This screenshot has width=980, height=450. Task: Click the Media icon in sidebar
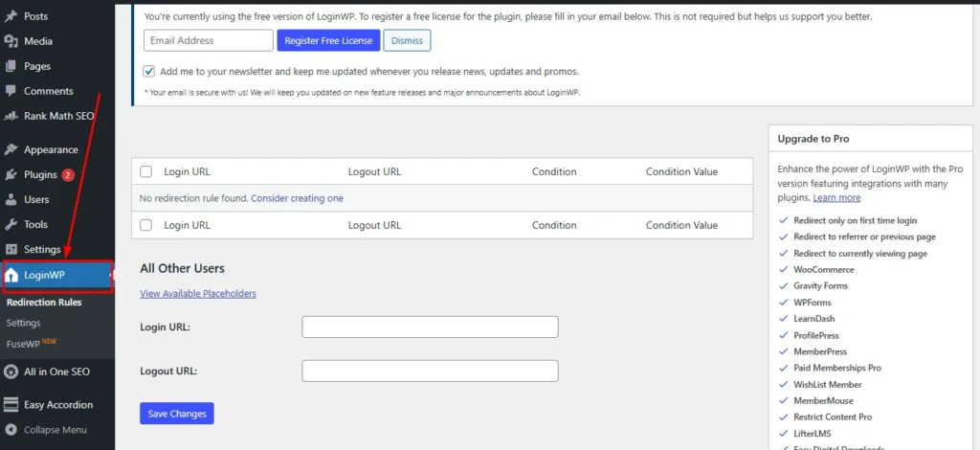tap(11, 41)
